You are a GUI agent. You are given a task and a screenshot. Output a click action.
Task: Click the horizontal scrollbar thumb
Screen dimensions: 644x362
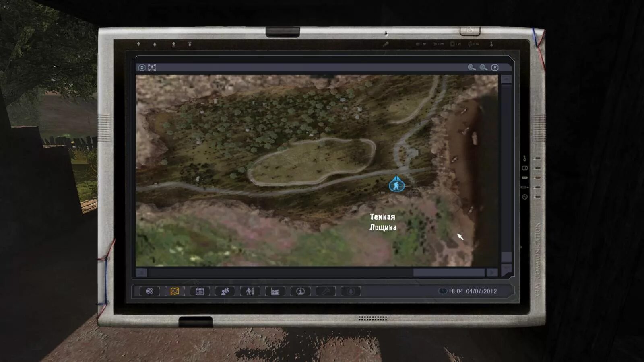point(449,273)
